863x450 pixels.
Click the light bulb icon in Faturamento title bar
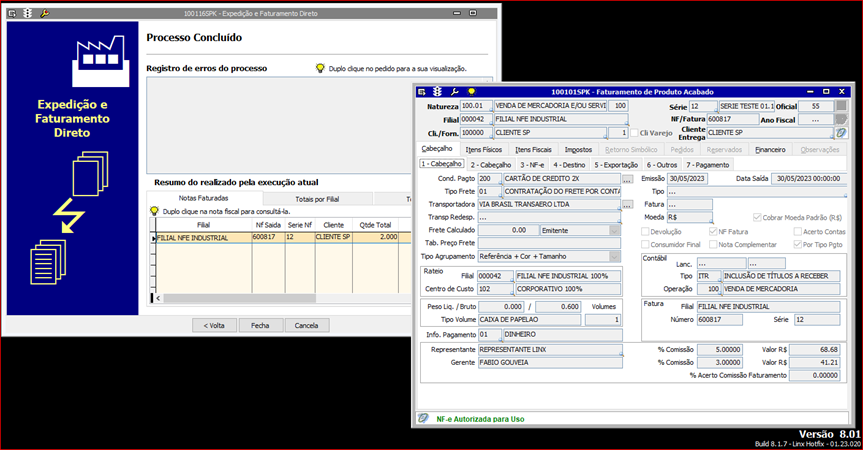[472, 92]
